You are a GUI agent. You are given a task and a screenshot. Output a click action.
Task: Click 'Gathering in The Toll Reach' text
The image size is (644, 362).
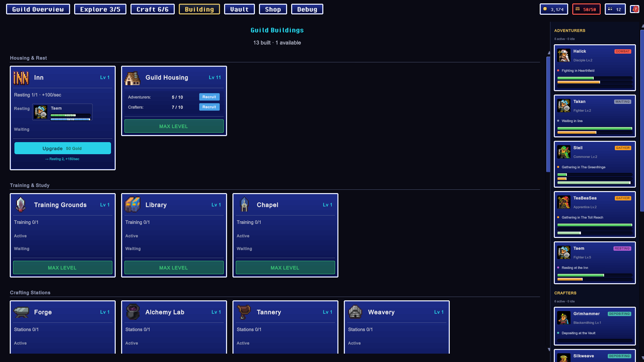click(582, 218)
